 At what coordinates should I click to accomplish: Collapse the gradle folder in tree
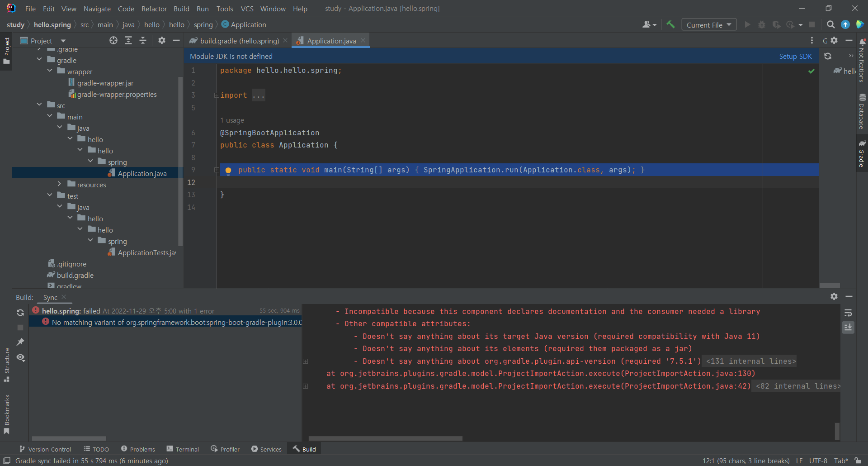pyautogui.click(x=39, y=60)
